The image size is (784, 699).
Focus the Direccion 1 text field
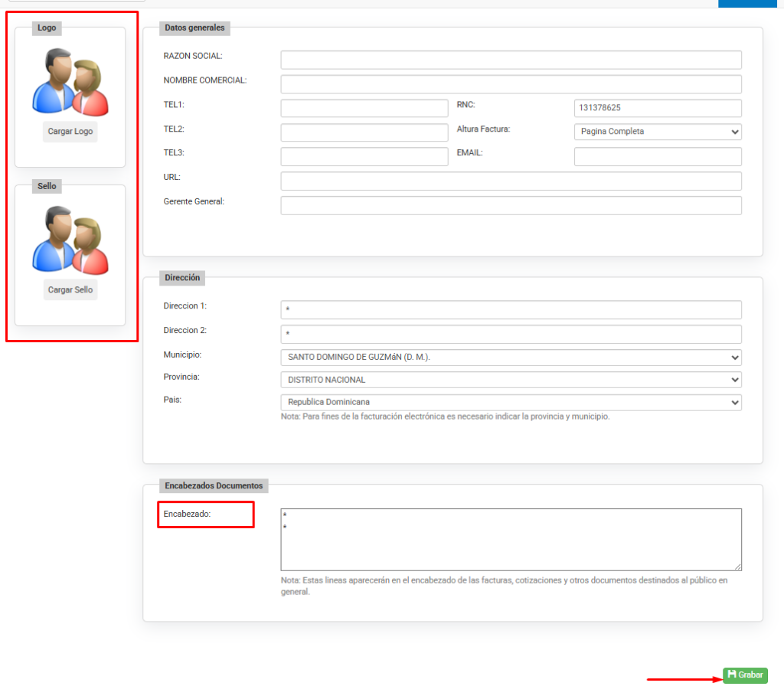point(511,309)
